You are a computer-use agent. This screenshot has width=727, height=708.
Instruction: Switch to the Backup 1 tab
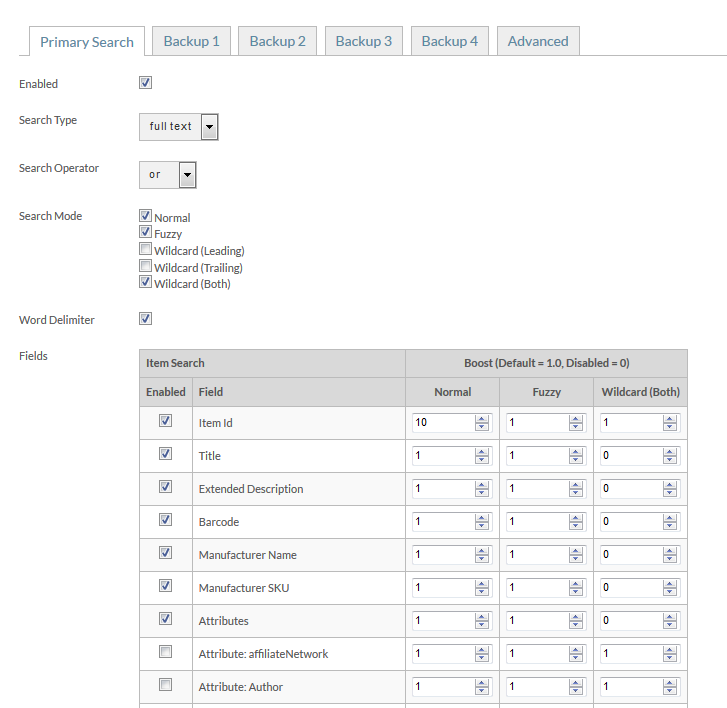click(x=191, y=41)
